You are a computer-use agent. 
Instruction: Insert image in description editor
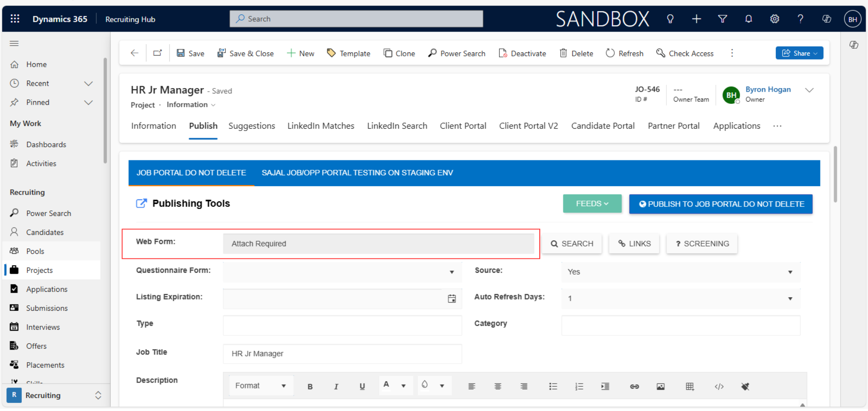660,387
